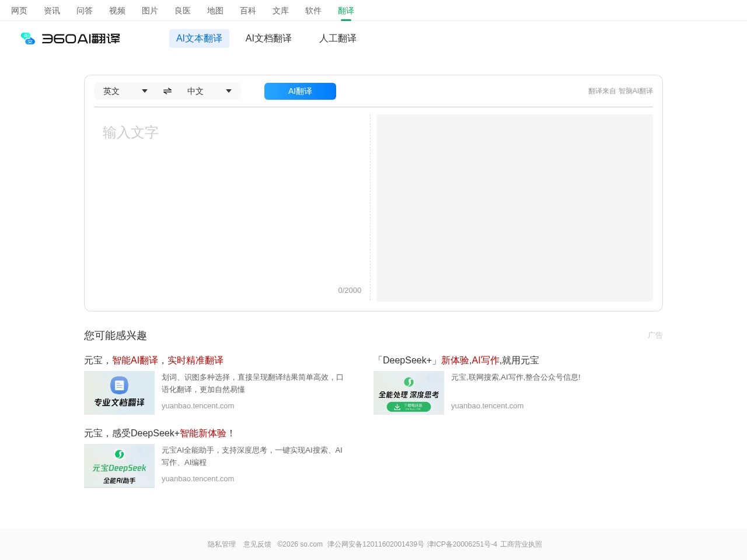This screenshot has width=747, height=560.
Task: Click the 意见反馈 feedback link
Action: click(x=256, y=544)
